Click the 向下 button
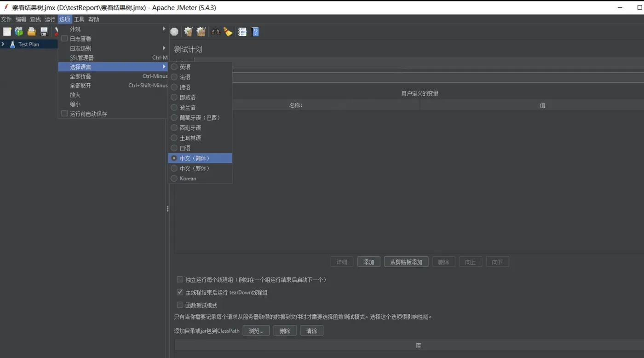This screenshot has height=358, width=644. [x=497, y=262]
